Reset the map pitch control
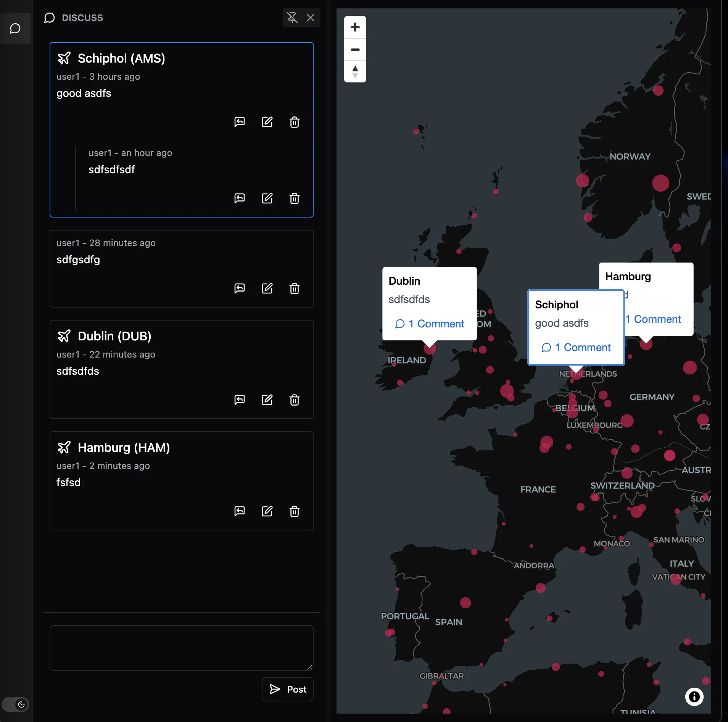 pyautogui.click(x=355, y=71)
